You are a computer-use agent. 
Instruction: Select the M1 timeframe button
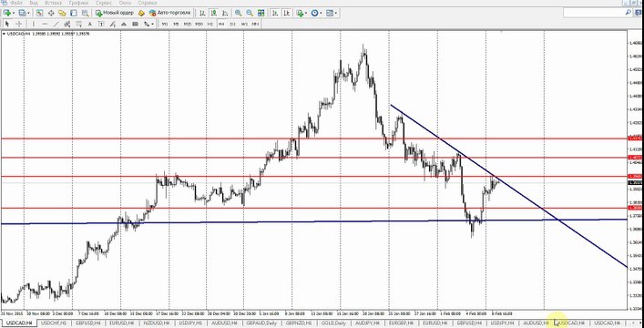(x=164, y=24)
